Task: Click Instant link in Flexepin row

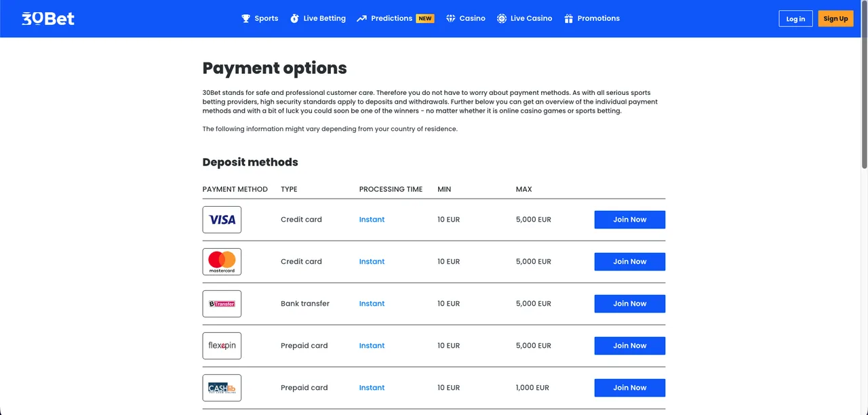Action: [x=372, y=346]
